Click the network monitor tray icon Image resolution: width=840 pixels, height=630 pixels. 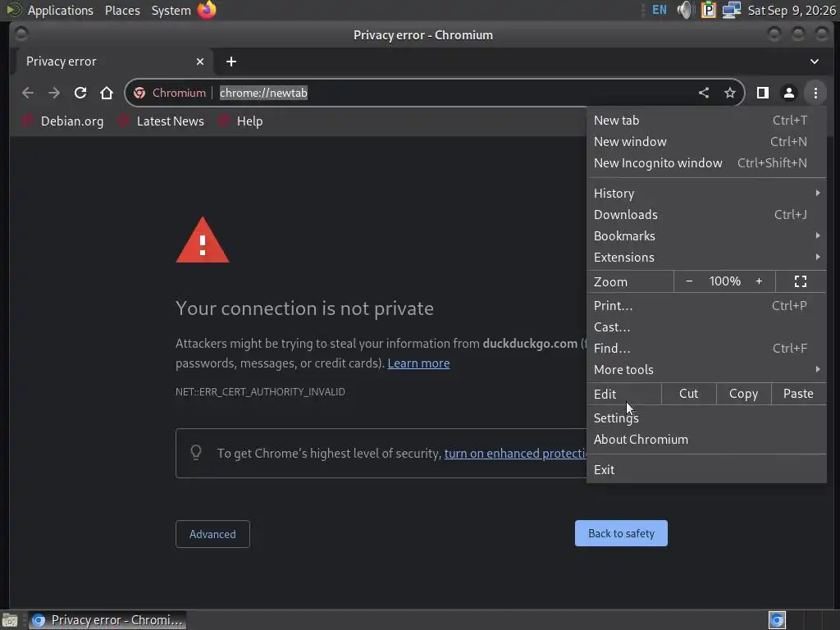click(x=731, y=10)
